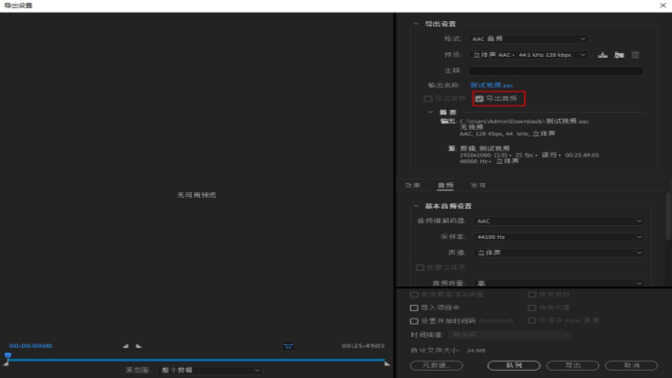672x378 pixels.
Task: Click the end timecode at timeline right
Action: pos(363,346)
